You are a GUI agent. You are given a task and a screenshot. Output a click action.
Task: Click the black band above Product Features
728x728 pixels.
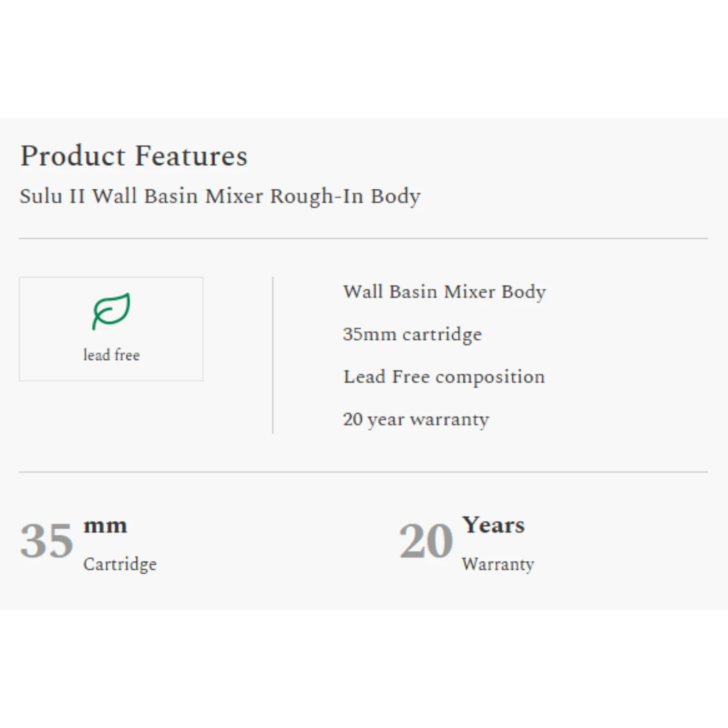364,59
